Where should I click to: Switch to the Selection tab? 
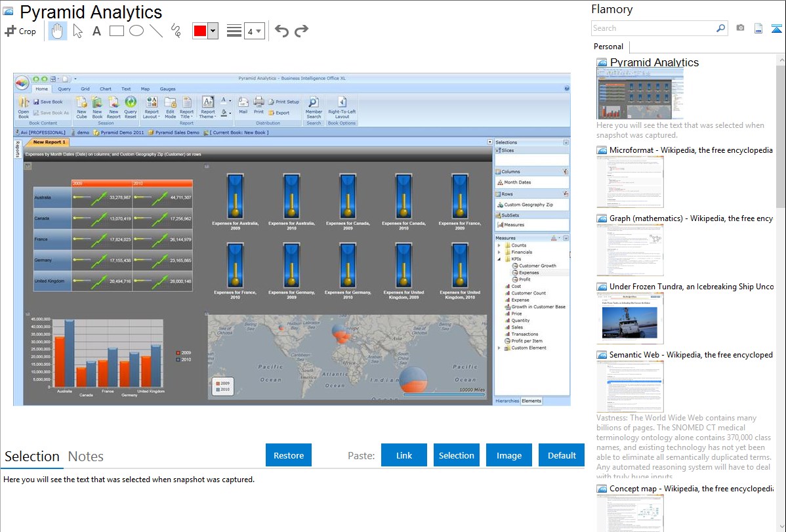[x=32, y=457]
